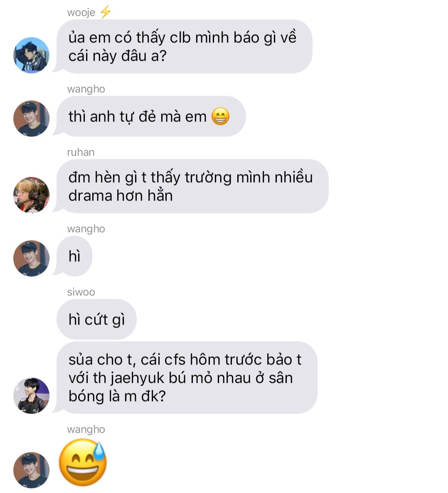Click wangho's avatar beside the sweat emoji
The image size is (448, 493).
32,470
